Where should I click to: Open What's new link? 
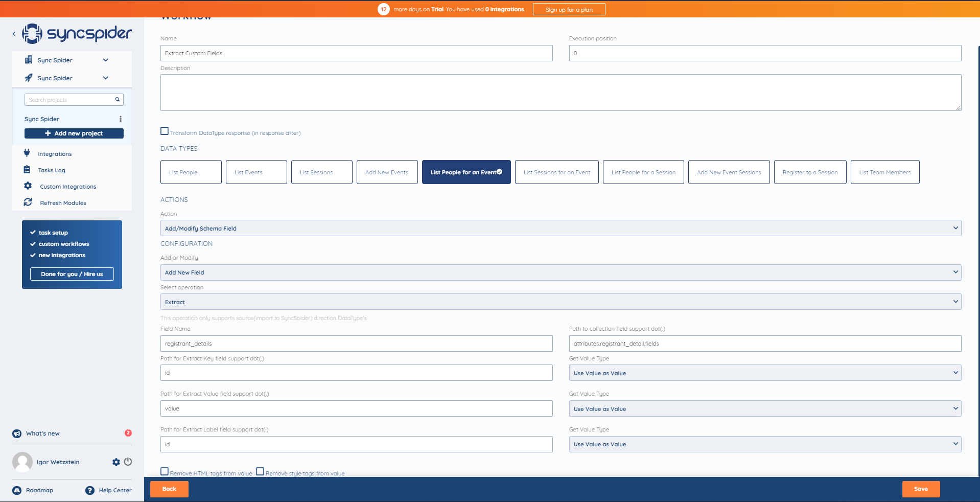click(43, 433)
